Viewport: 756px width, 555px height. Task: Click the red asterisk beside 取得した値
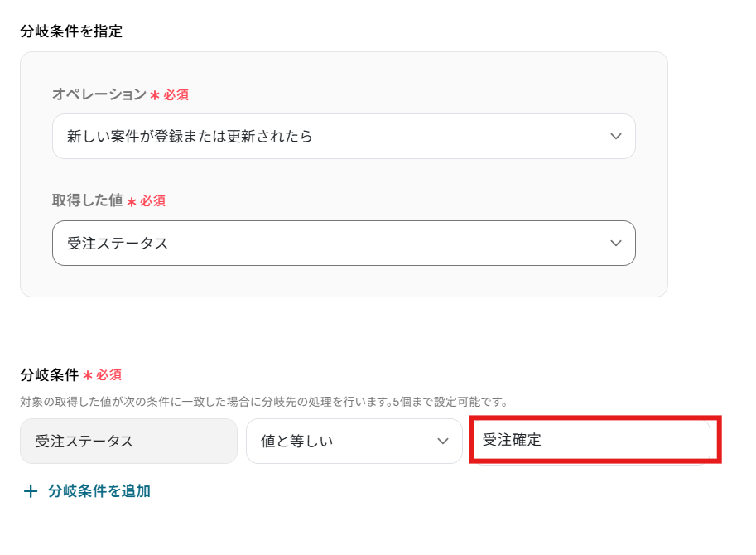[131, 201]
